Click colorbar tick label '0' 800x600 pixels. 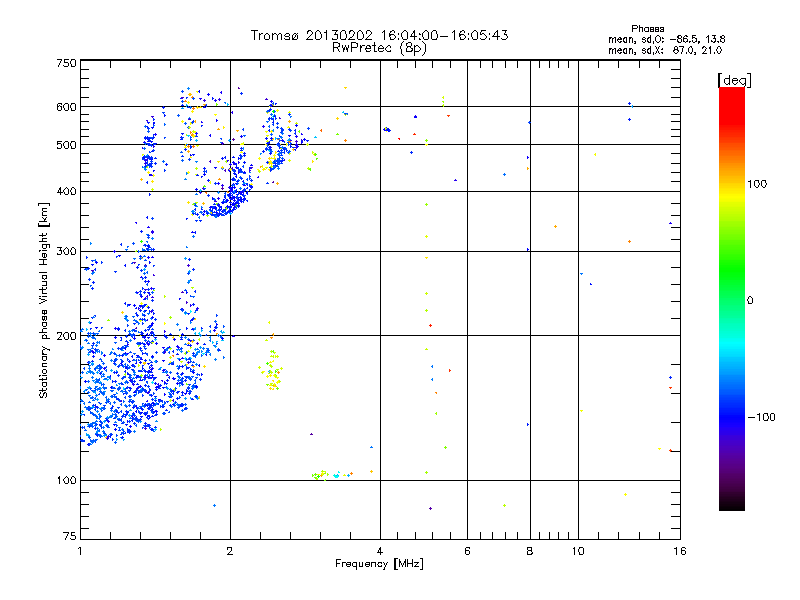(x=750, y=301)
